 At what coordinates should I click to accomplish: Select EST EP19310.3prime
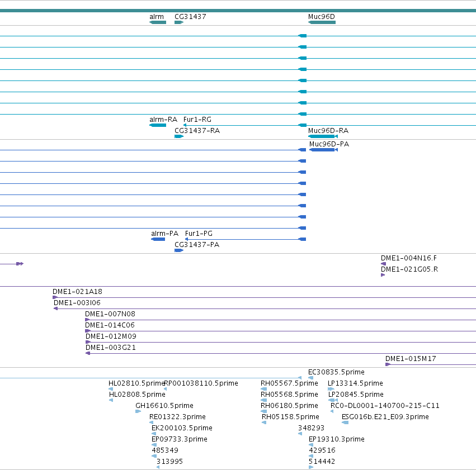[x=311, y=445]
